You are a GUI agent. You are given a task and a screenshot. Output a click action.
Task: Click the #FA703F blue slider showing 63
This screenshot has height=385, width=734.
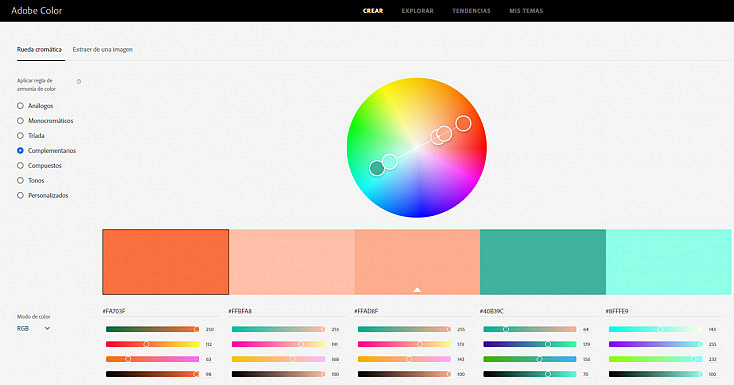(153, 359)
